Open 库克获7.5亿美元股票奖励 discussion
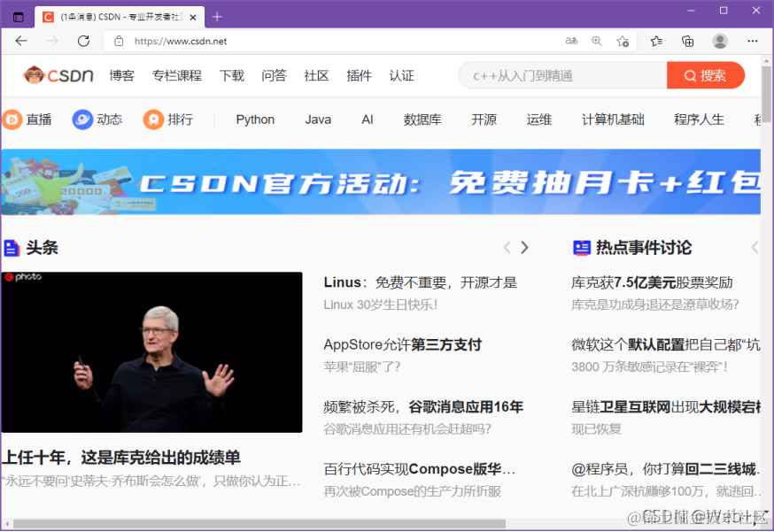 (652, 282)
